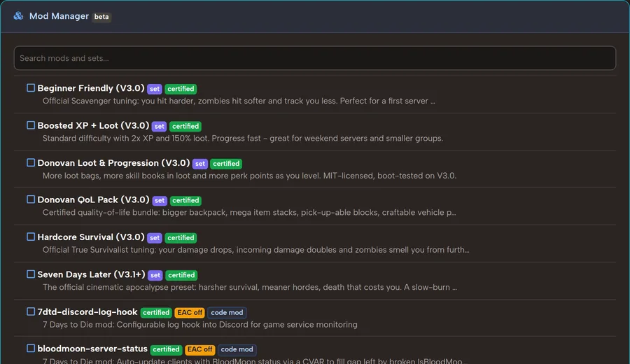Toggle the Seven Days Later checkbox
This screenshot has width=630, height=364.
tap(31, 274)
